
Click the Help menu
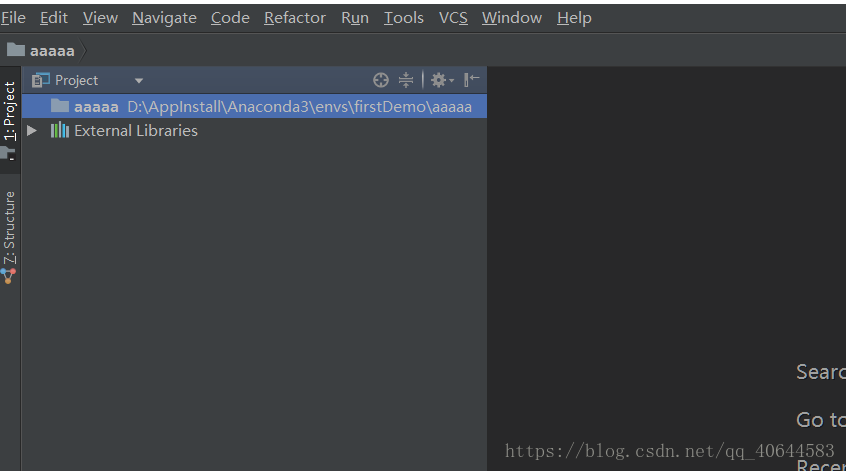574,18
